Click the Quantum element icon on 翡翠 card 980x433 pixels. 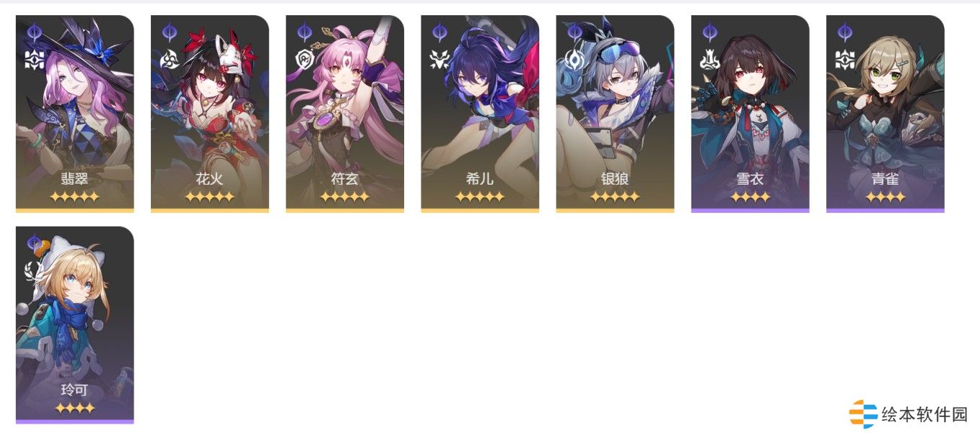point(35,32)
